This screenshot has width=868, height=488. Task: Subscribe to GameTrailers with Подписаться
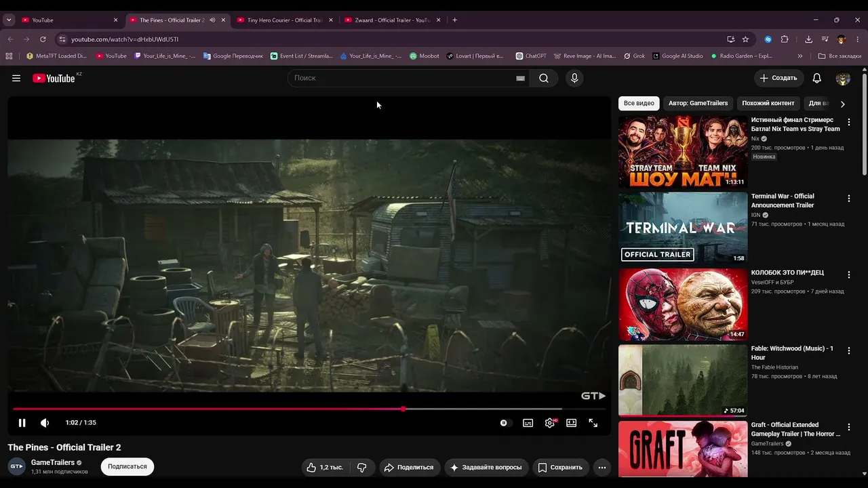coord(127,466)
